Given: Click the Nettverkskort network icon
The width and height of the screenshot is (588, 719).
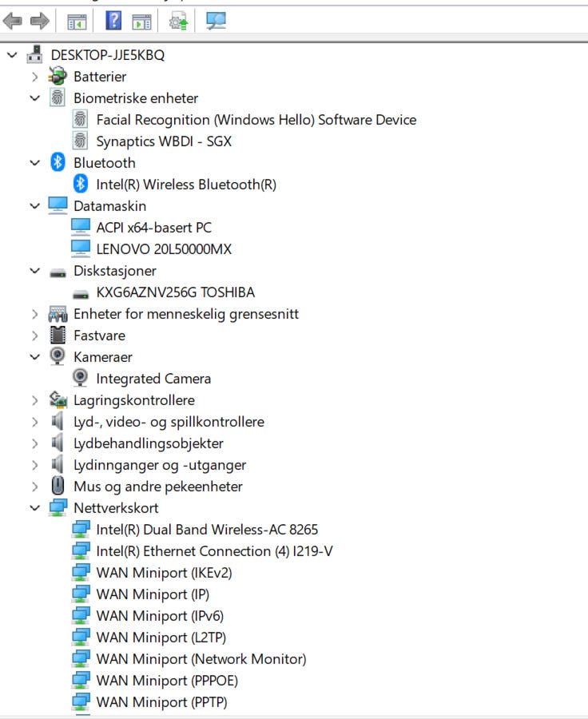Looking at the screenshot, I should point(58,507).
